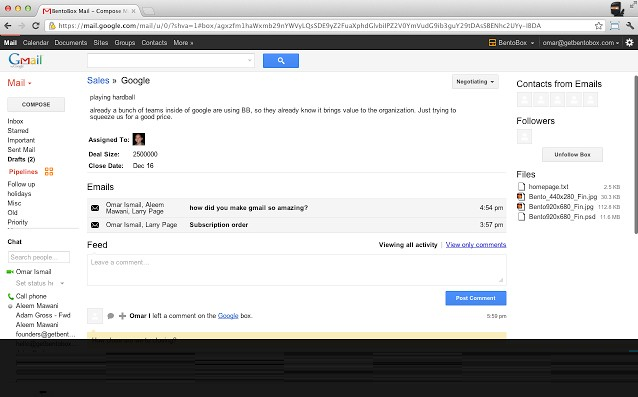Click the Deal Size value 2500000
638x397 pixels.
tap(145, 154)
